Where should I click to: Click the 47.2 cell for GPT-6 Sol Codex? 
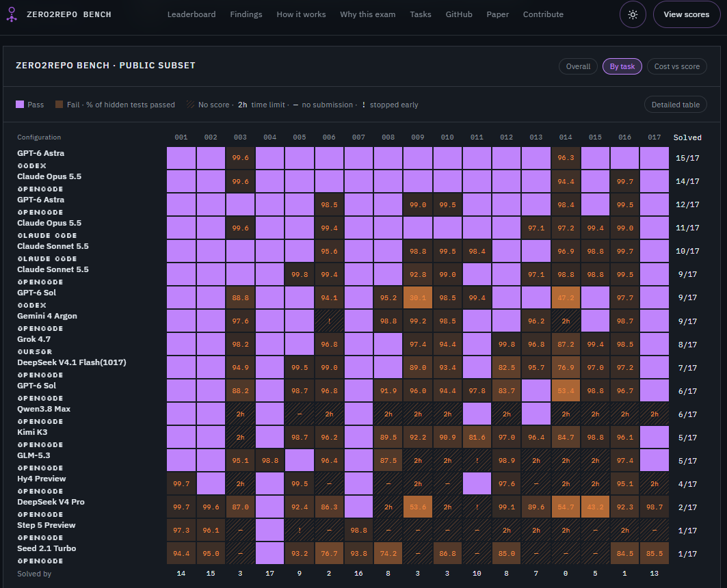click(x=566, y=297)
